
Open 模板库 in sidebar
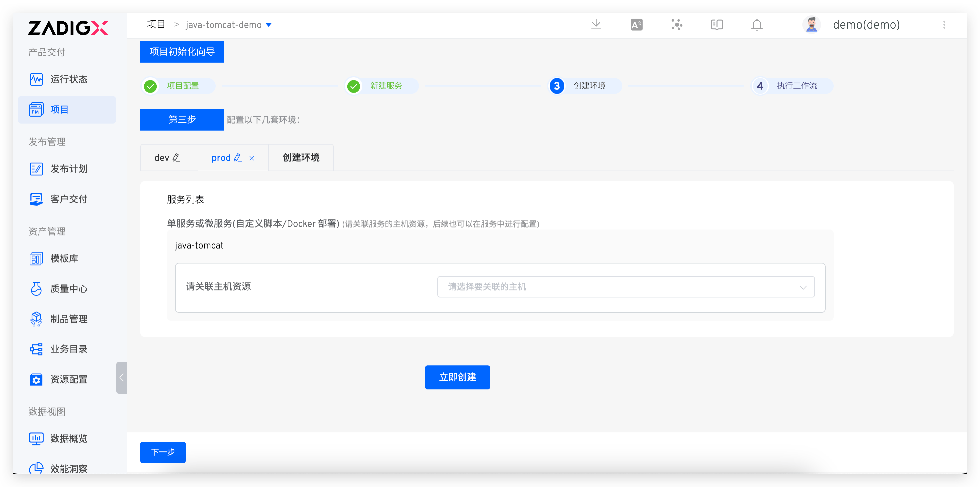(x=67, y=258)
